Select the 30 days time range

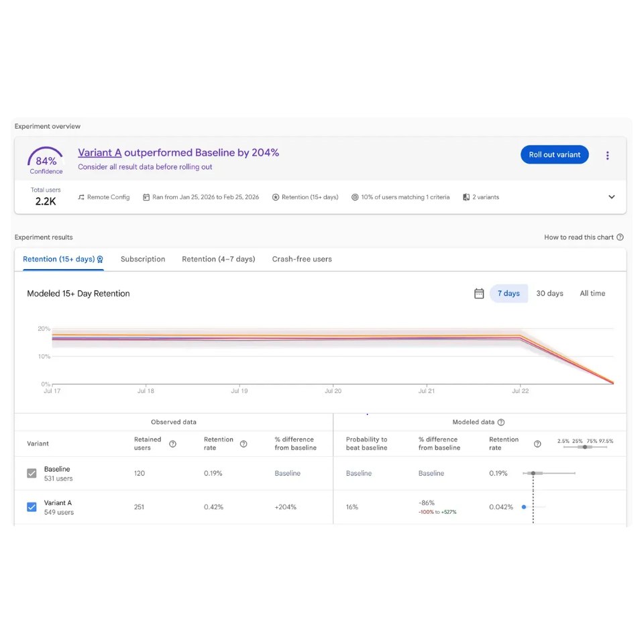(549, 293)
